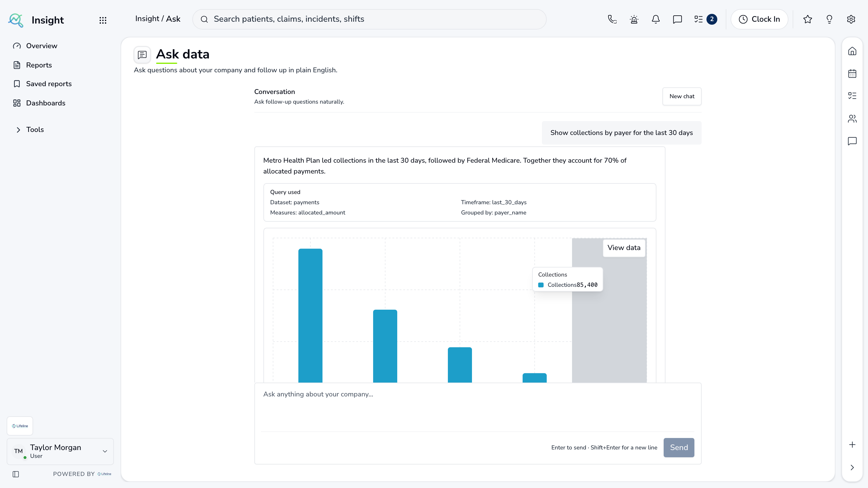Image resolution: width=868 pixels, height=488 pixels.
Task: Open the app grid launcher icon
Action: coord(103,20)
